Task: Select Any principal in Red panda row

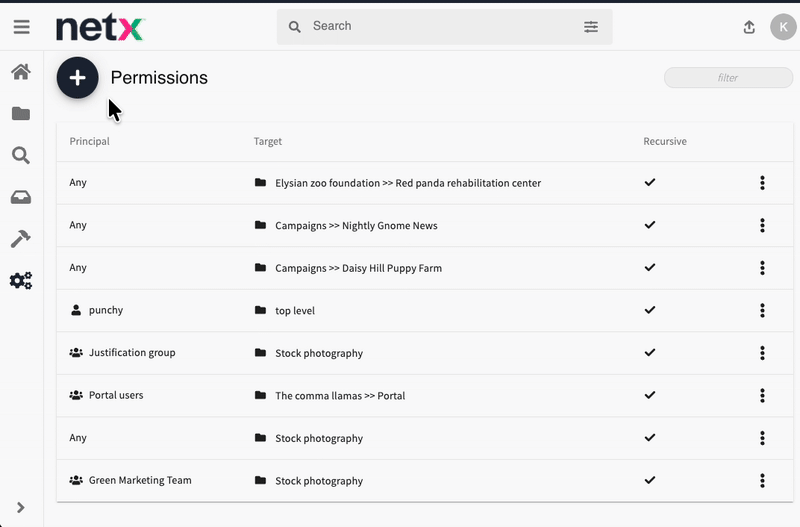Action: coord(78,183)
